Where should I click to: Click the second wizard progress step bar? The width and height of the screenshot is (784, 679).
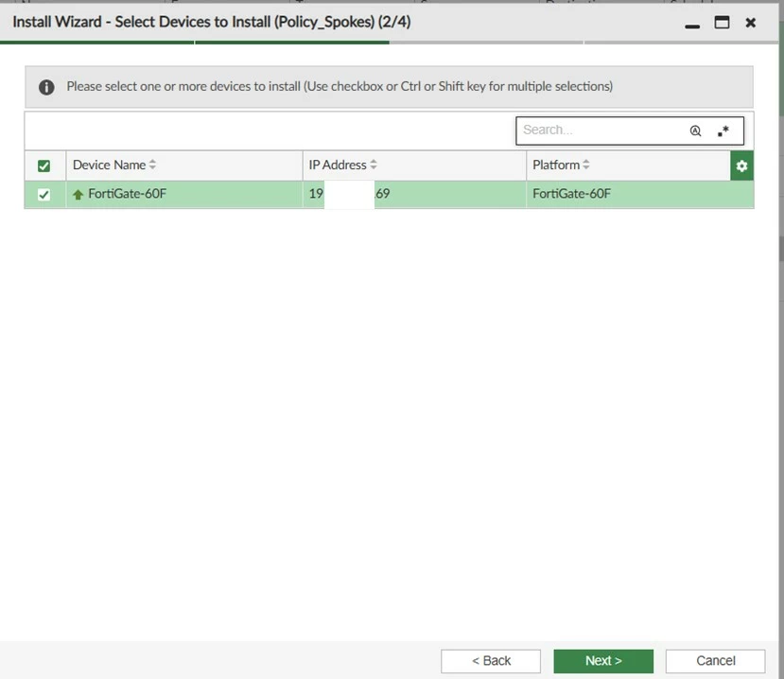292,42
